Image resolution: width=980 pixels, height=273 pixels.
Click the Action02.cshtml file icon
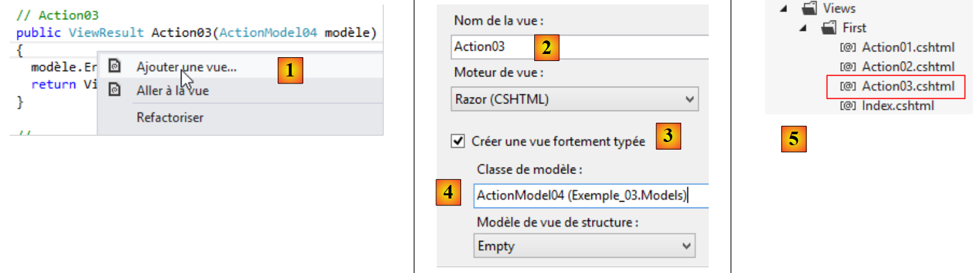(848, 67)
